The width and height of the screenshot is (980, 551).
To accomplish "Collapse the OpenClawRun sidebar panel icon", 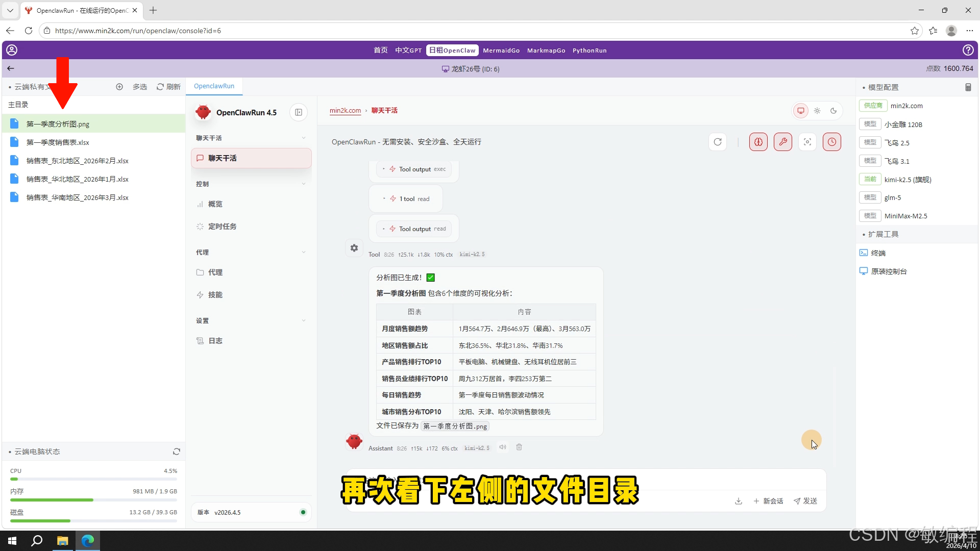I will [299, 112].
